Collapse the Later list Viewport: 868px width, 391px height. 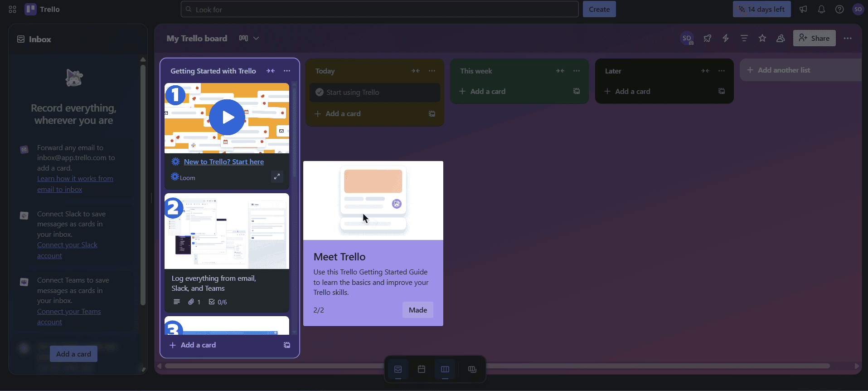705,71
